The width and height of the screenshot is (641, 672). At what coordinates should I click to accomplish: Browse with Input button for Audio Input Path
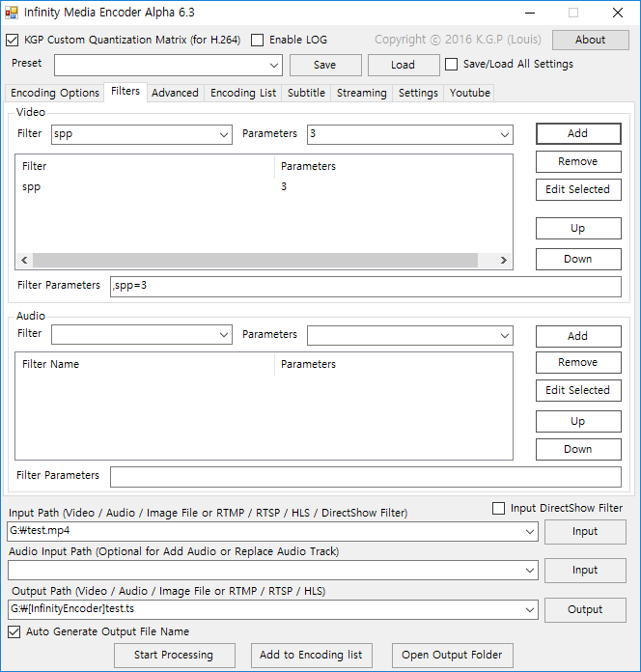tap(585, 571)
